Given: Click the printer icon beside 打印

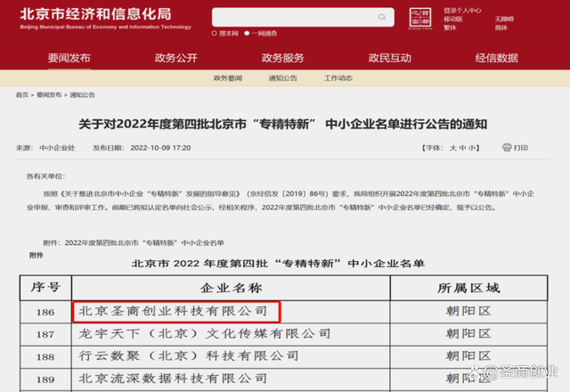Looking at the screenshot, I should 507,147.
